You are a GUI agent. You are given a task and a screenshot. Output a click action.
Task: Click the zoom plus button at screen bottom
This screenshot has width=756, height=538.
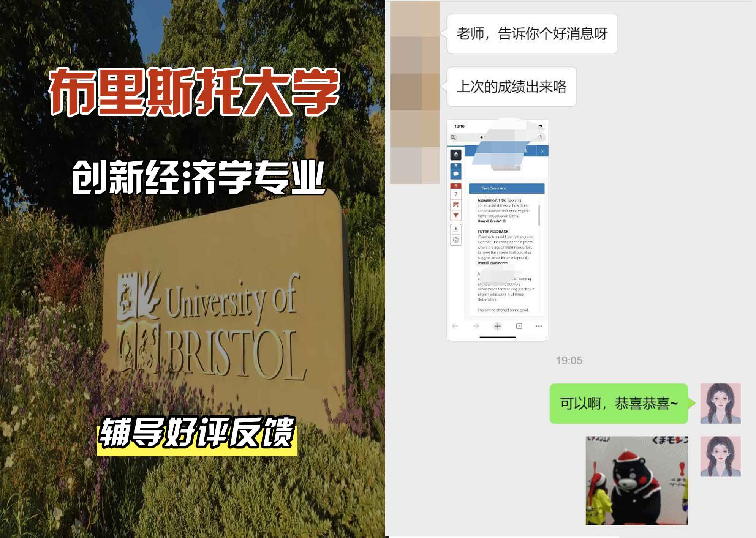498,326
